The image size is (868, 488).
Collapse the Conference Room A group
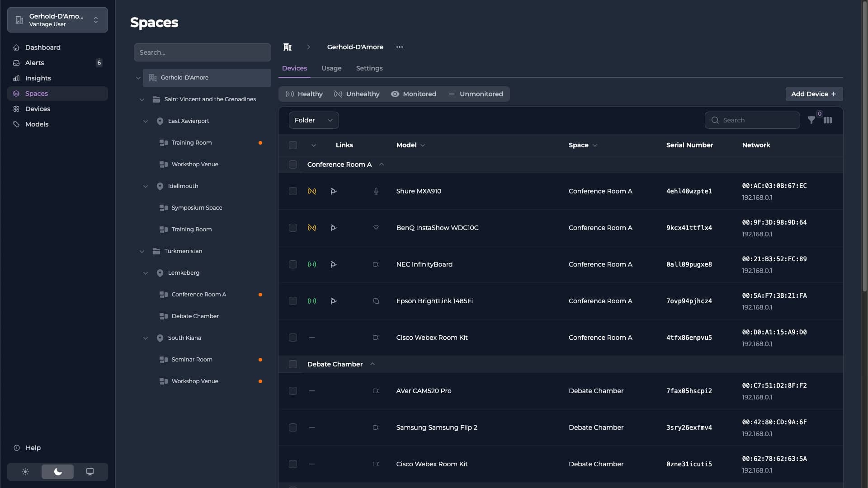[x=382, y=164]
